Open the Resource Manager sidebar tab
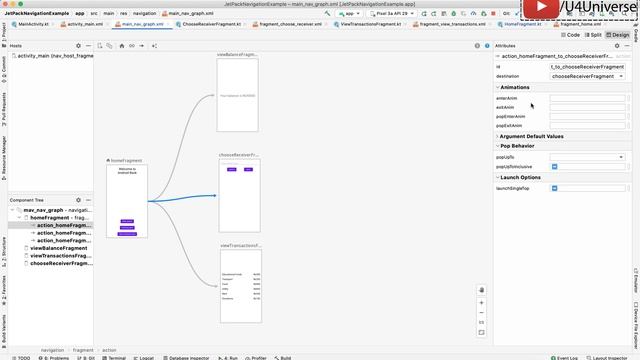This screenshot has height=360, width=640. point(4,158)
